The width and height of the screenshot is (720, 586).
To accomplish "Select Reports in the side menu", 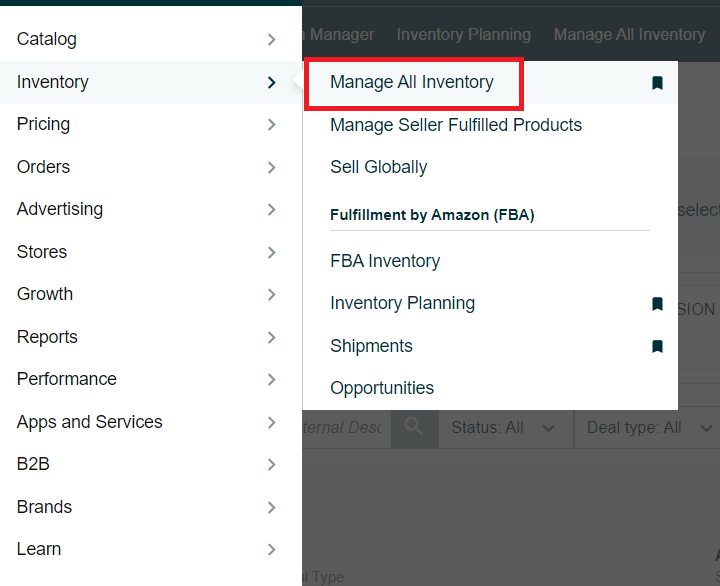I will [x=47, y=337].
